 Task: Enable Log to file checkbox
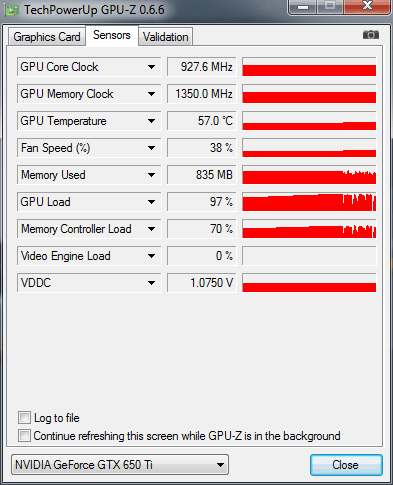click(x=24, y=418)
